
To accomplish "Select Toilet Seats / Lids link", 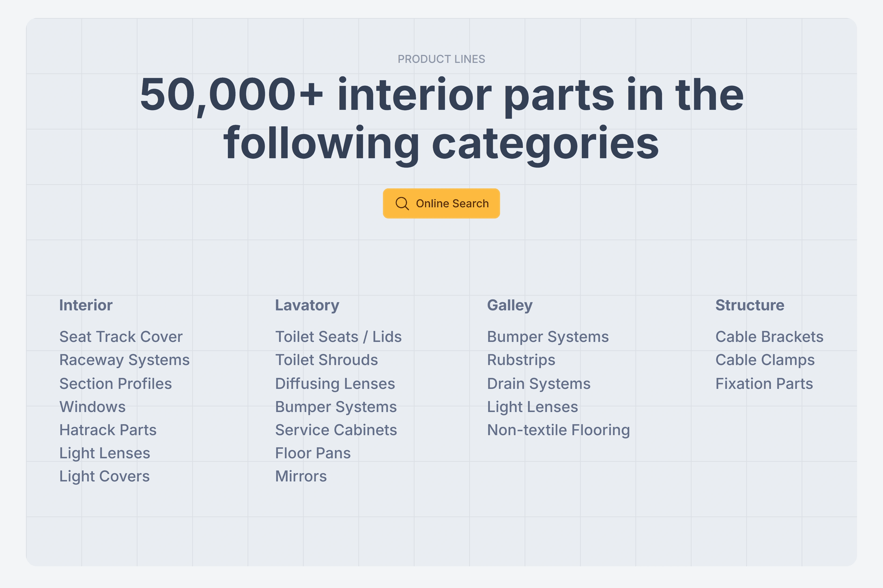I will (338, 336).
